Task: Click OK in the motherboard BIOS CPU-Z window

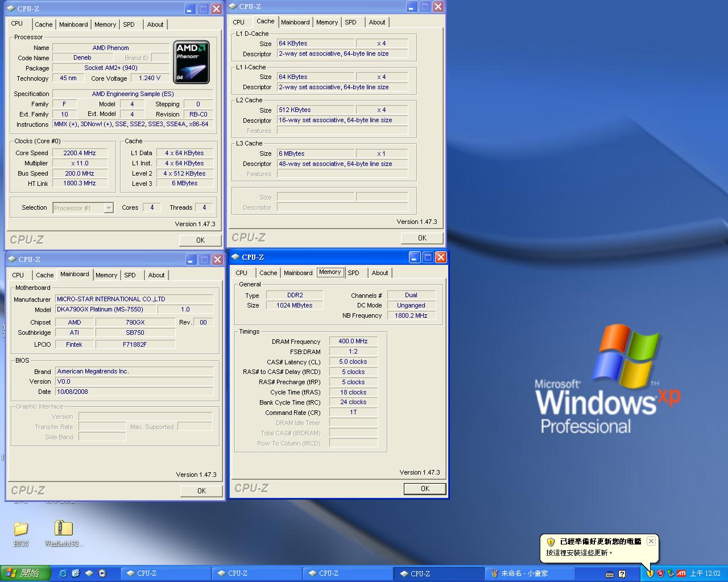Action: click(x=201, y=490)
